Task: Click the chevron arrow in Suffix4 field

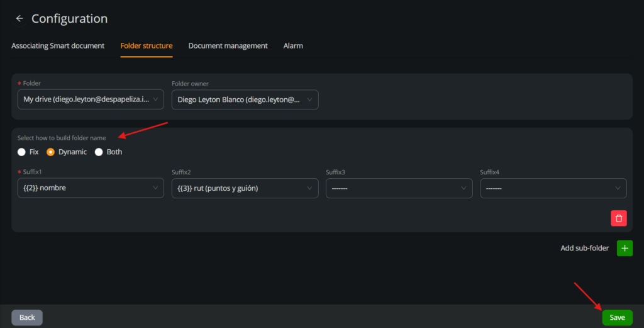Action: coord(618,188)
